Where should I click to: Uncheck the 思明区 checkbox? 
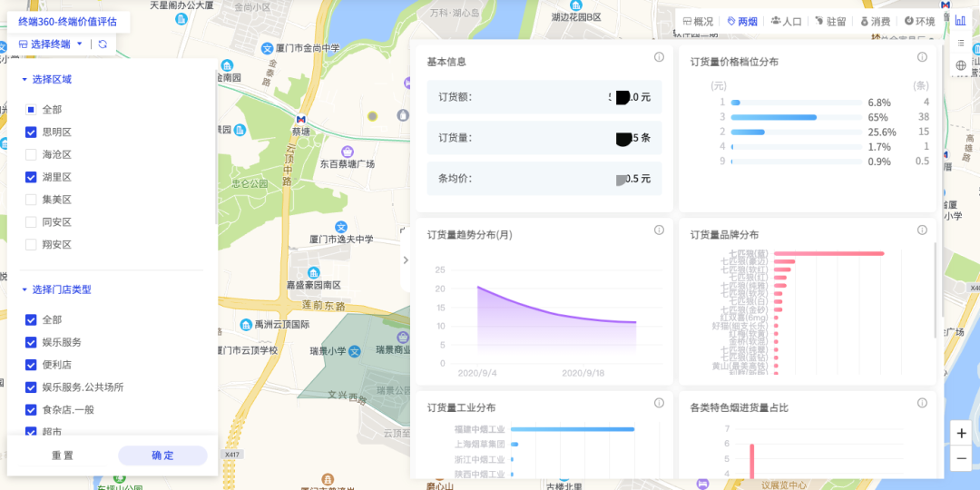[31, 132]
